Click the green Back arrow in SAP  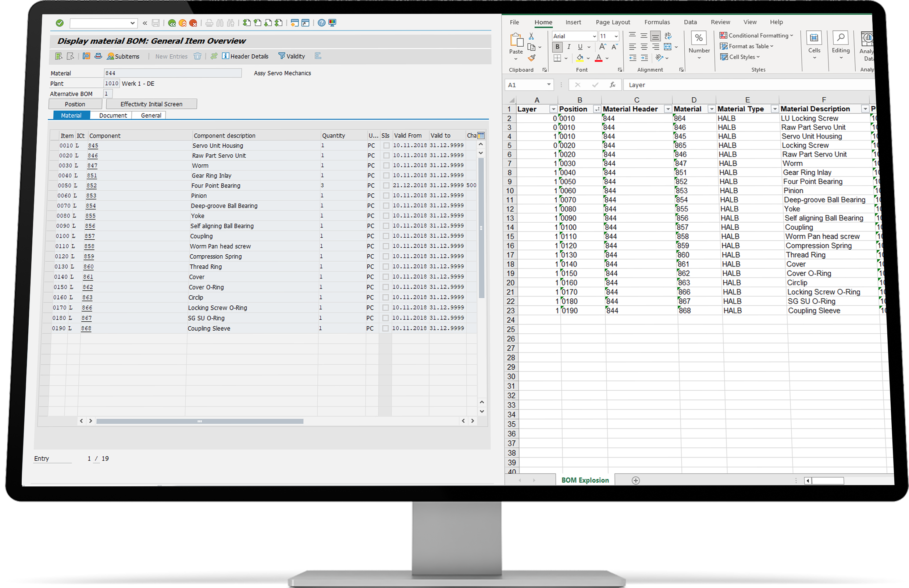(171, 23)
